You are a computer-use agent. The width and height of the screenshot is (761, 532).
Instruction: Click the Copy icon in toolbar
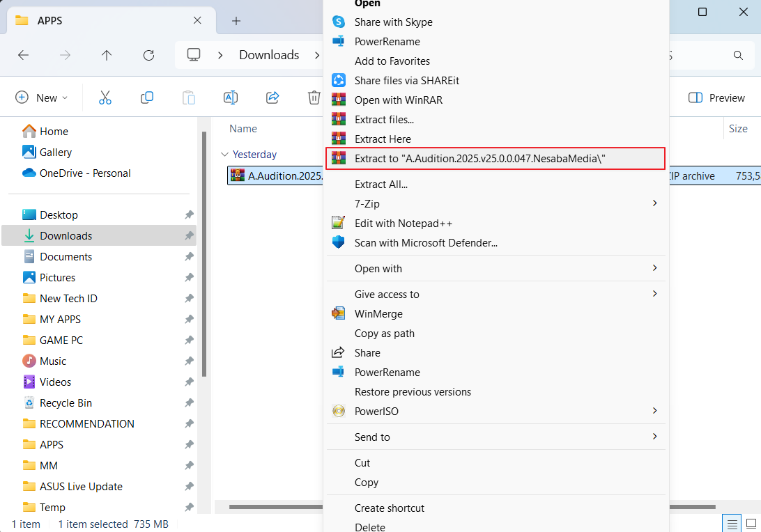point(147,97)
